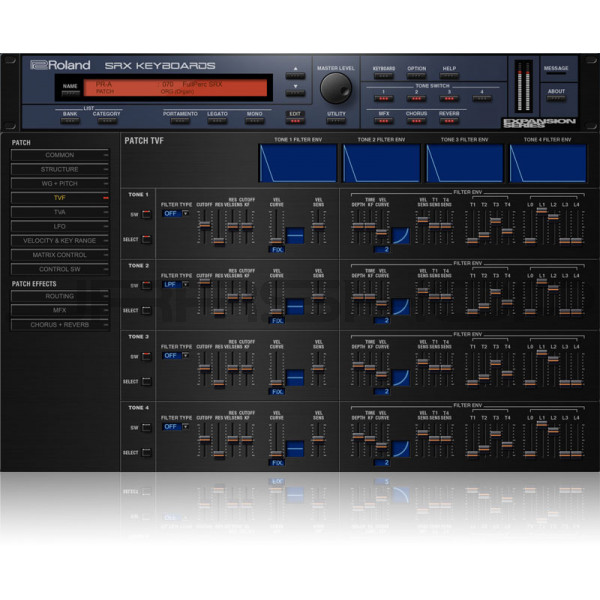
Task: Toggle LEGATO switch
Action: pos(217,121)
